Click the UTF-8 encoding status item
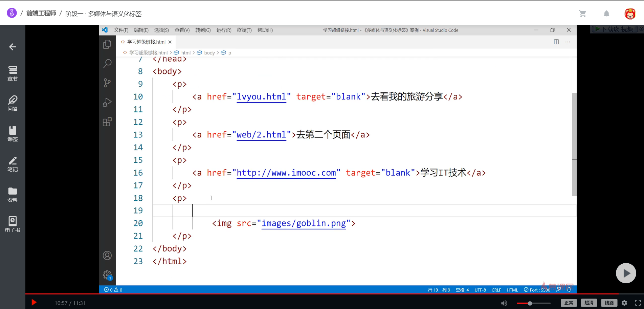Screen dimensions: 644x309 480,290
